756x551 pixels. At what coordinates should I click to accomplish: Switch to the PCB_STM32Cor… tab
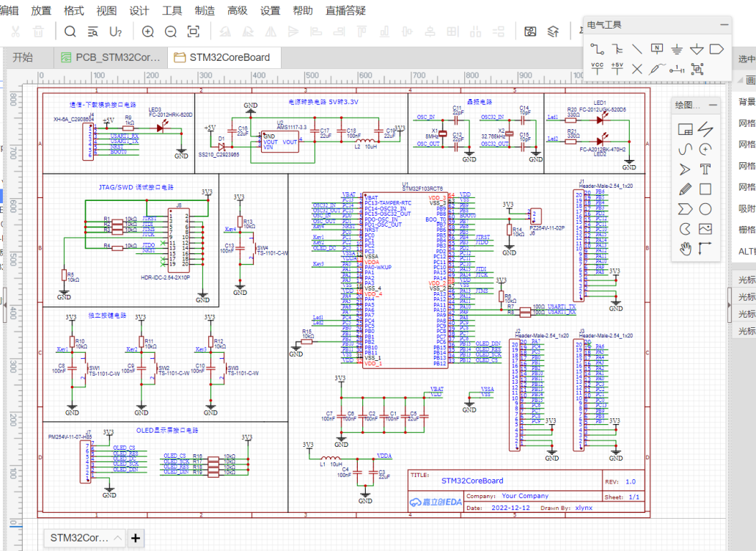[110, 57]
